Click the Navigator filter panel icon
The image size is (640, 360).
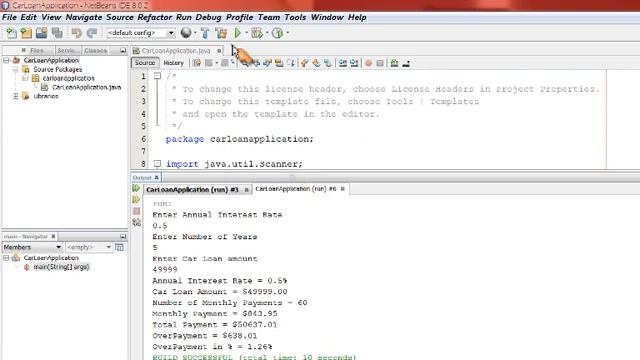[x=119, y=247]
